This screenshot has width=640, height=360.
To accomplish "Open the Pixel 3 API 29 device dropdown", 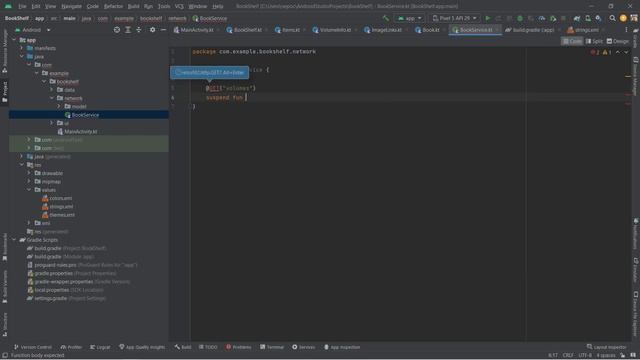I will click(x=454, y=18).
